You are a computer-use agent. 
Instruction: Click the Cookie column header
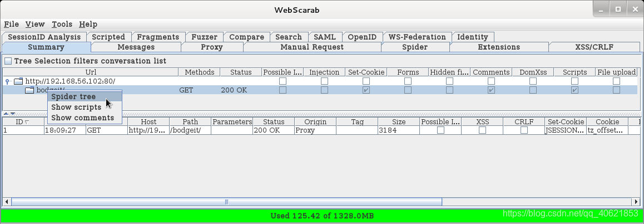point(607,122)
